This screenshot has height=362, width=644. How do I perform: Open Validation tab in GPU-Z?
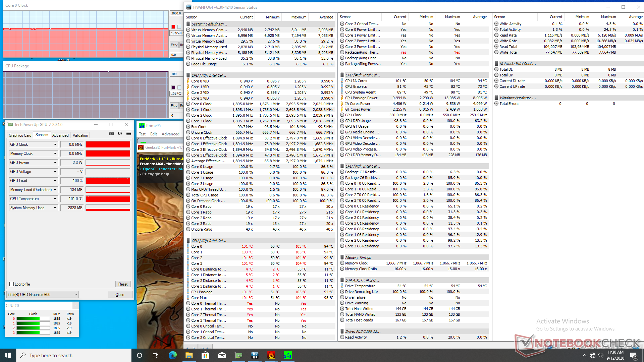[80, 135]
